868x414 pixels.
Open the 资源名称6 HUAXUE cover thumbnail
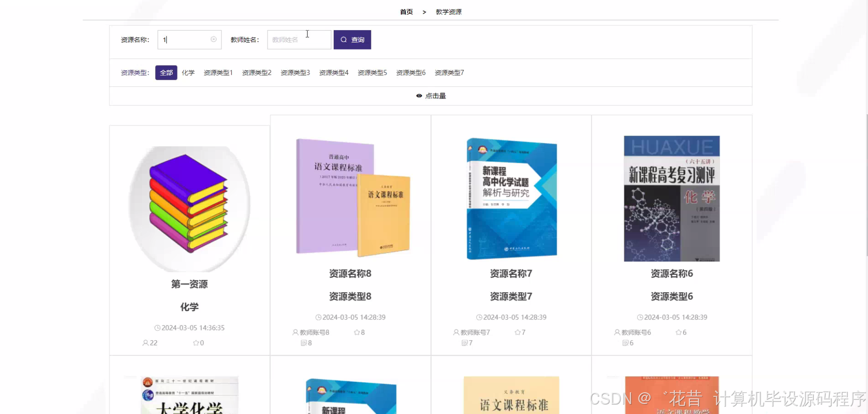tap(672, 198)
